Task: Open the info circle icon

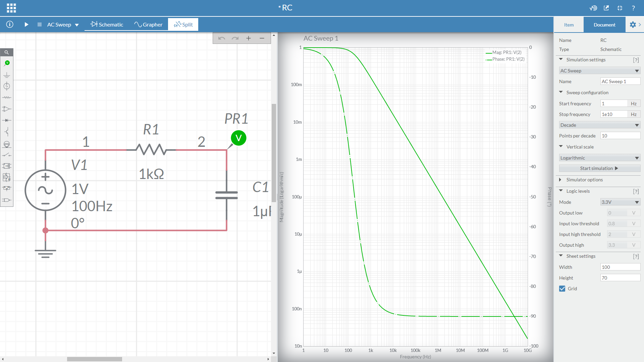Action: (10, 24)
